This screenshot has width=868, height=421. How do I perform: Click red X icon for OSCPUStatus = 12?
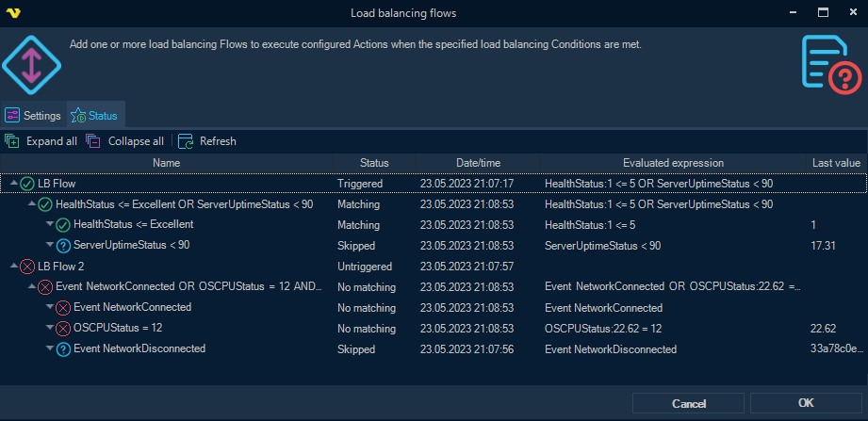[x=63, y=329]
